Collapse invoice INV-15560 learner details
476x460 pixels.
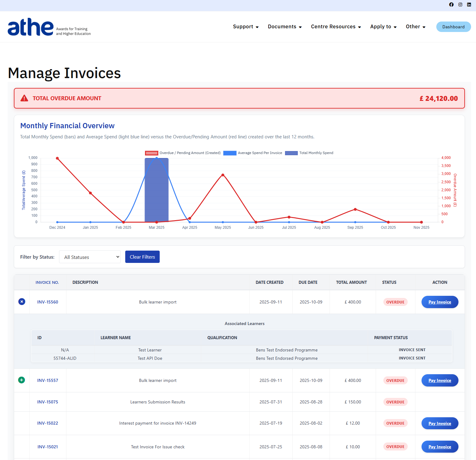[22, 302]
